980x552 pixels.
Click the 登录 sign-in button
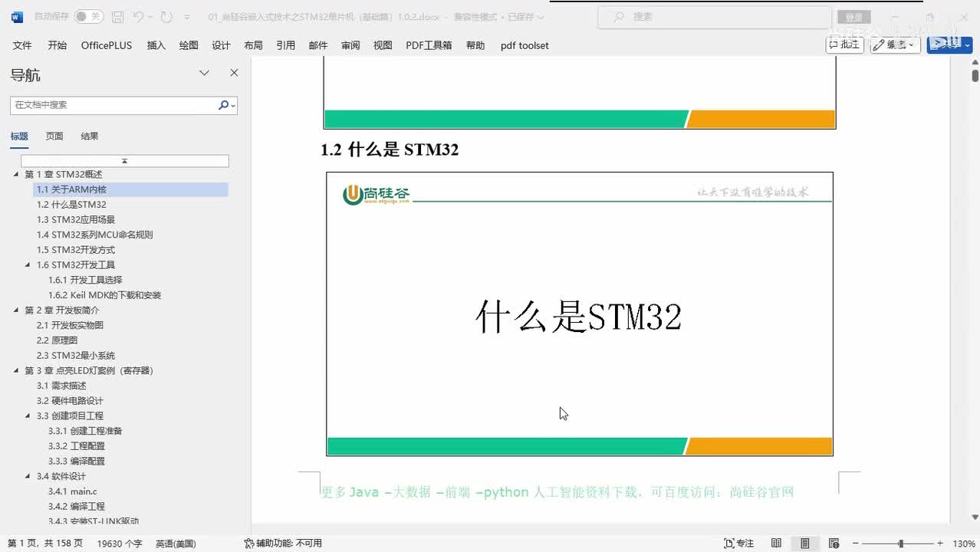(x=853, y=17)
